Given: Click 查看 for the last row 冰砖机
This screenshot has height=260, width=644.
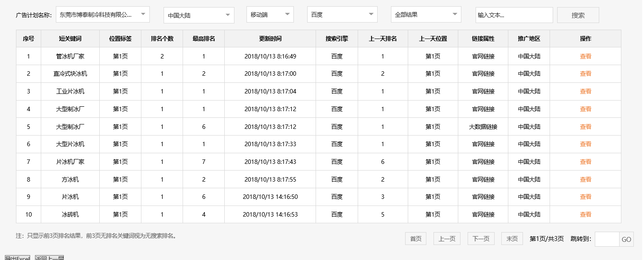Looking at the screenshot, I should [x=585, y=214].
